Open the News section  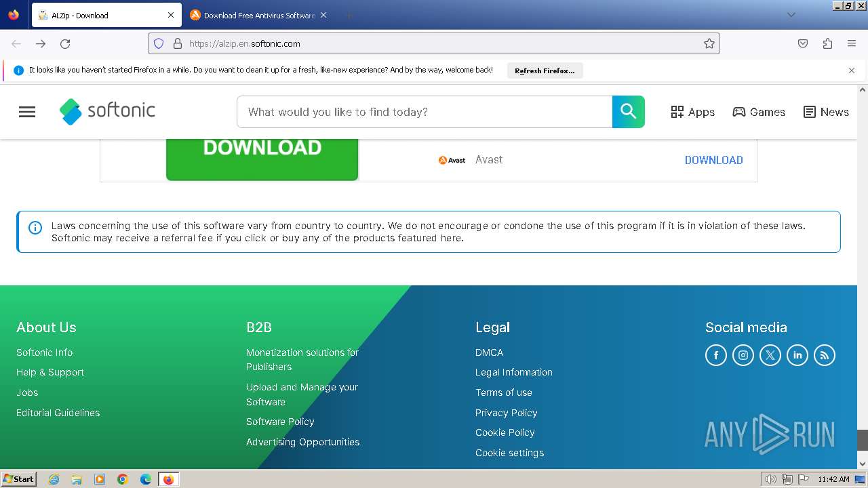pos(826,112)
